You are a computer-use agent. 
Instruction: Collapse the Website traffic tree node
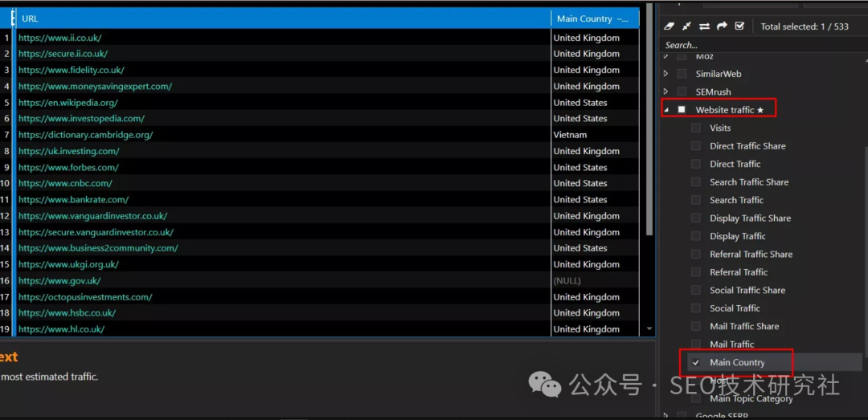666,110
